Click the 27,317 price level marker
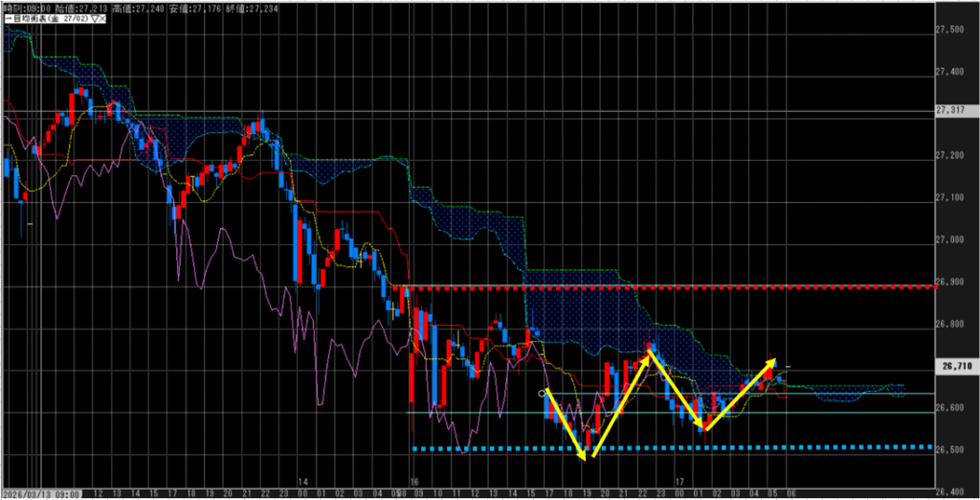 click(952, 112)
